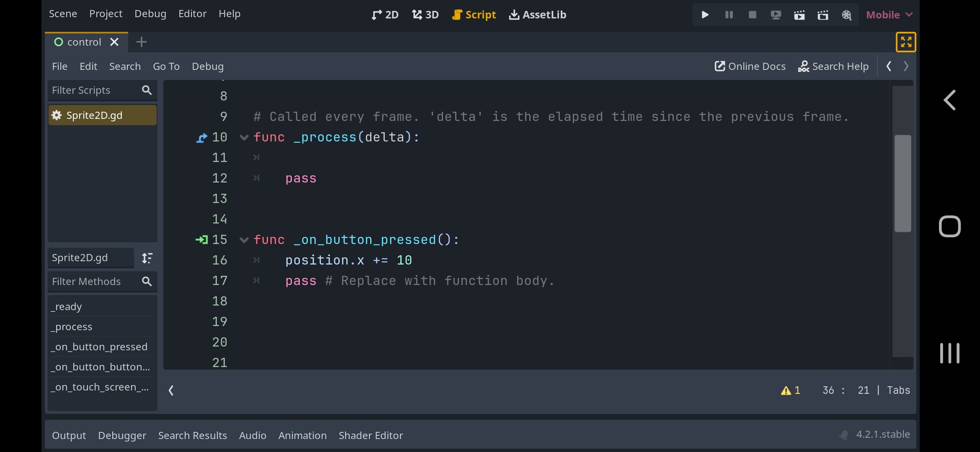Open the script editor File menu
The height and width of the screenshot is (452, 980).
click(59, 67)
